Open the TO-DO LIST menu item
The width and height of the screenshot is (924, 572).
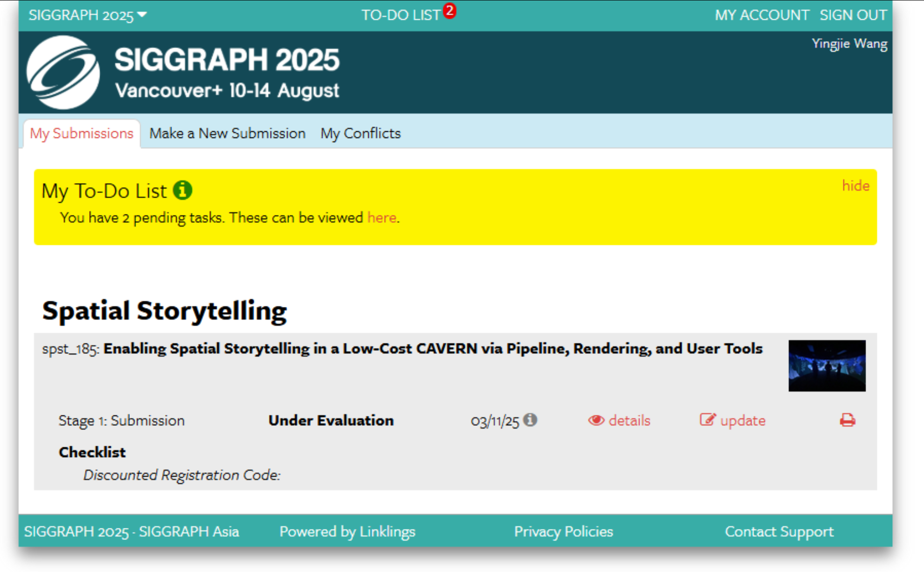(x=400, y=15)
